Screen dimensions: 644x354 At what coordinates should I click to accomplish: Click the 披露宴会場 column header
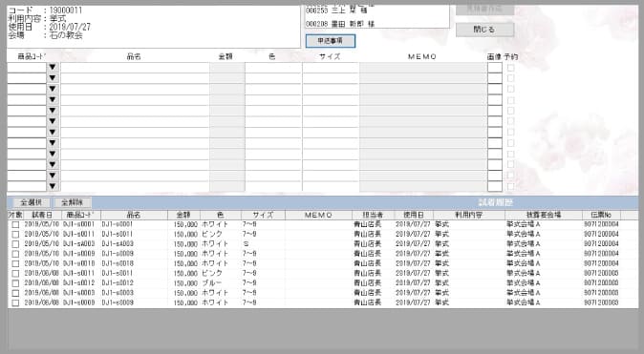tap(544, 215)
